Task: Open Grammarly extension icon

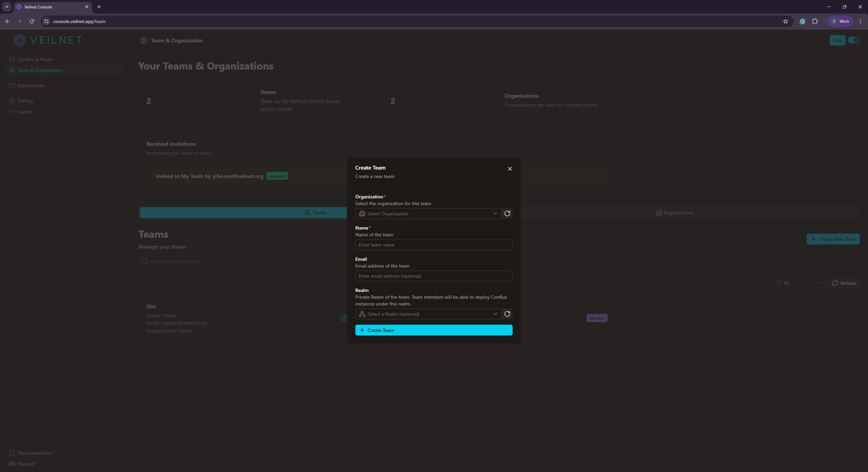Action: (802, 21)
